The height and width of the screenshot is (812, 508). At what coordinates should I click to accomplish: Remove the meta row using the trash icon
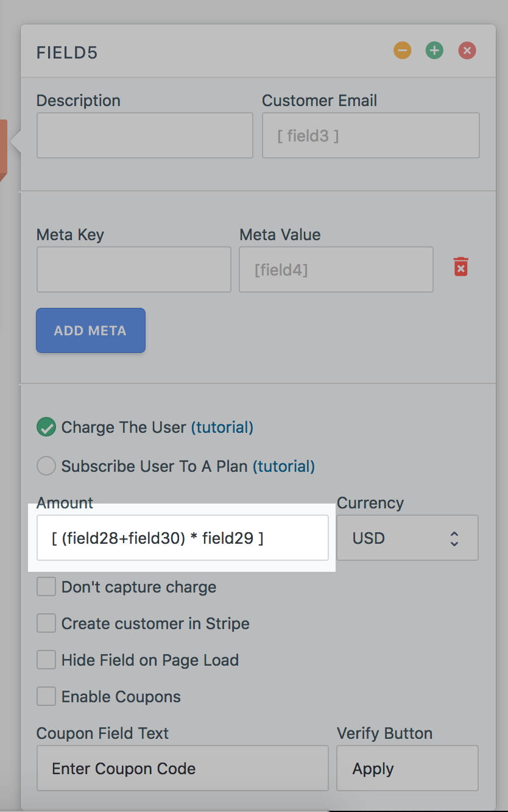click(460, 266)
